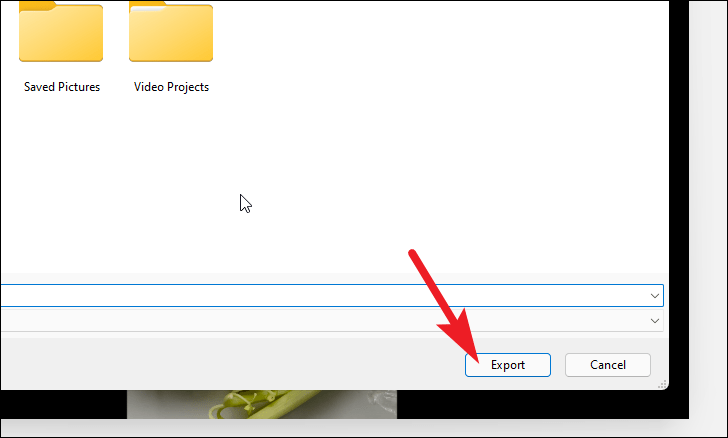Select the Video Projects folder icon
The image size is (728, 438).
pyautogui.click(x=171, y=31)
